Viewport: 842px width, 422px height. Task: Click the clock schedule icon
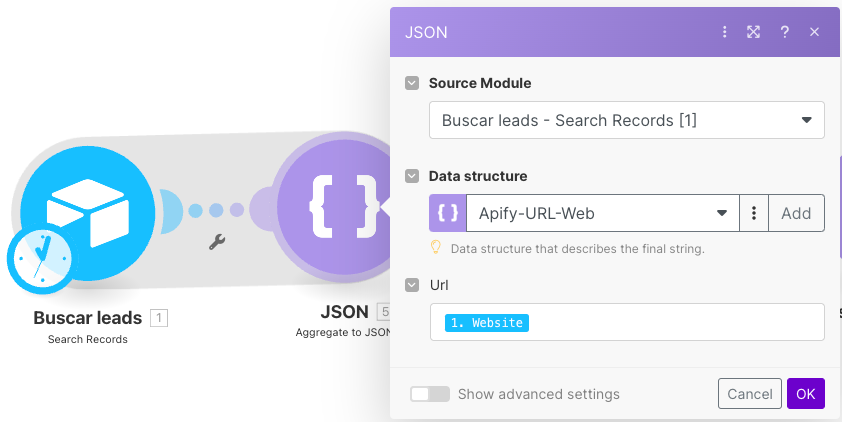point(42,259)
